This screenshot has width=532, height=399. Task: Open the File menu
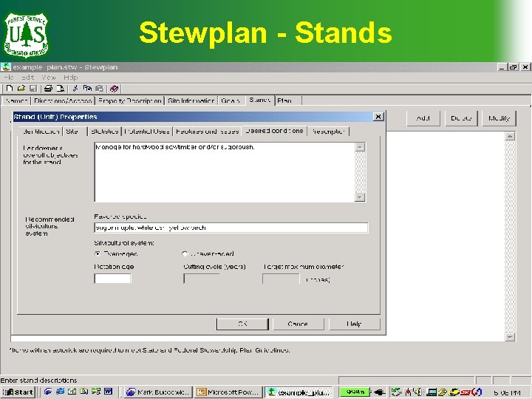click(9, 78)
